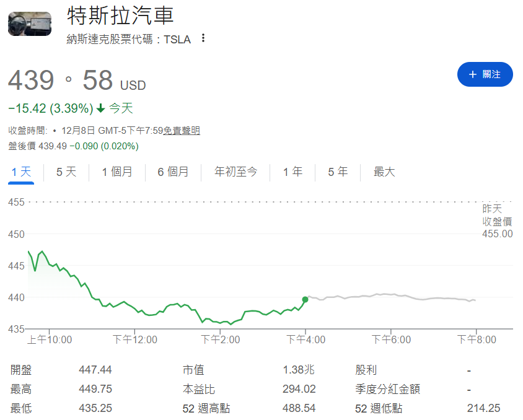This screenshot has width=523, height=420.
Task: Switch to the 1 個月 chart range
Action: [116, 172]
